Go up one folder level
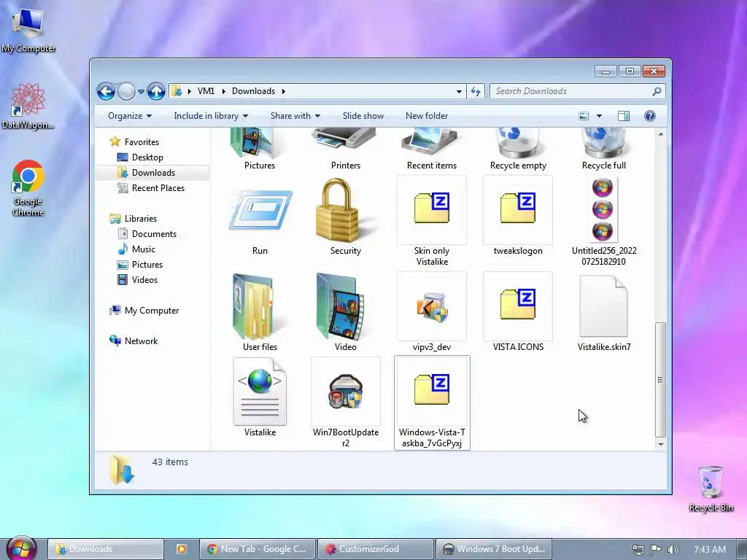The height and width of the screenshot is (560, 747). 156,91
